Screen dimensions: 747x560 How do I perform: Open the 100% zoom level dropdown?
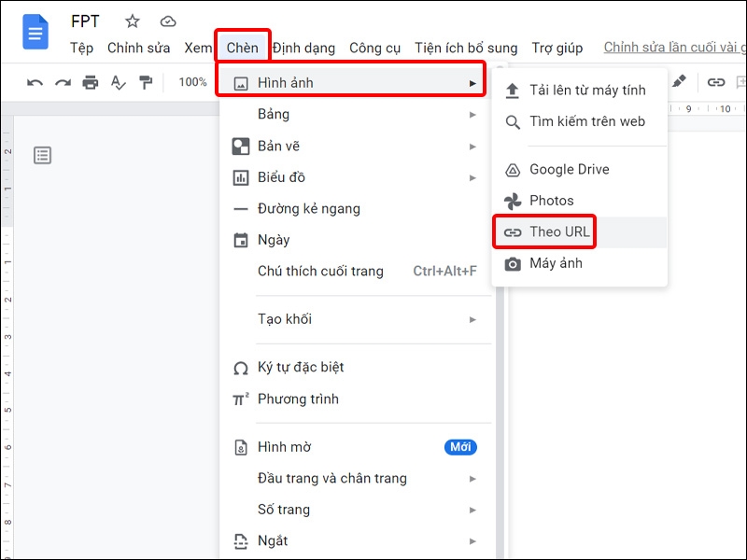pyautogui.click(x=192, y=82)
